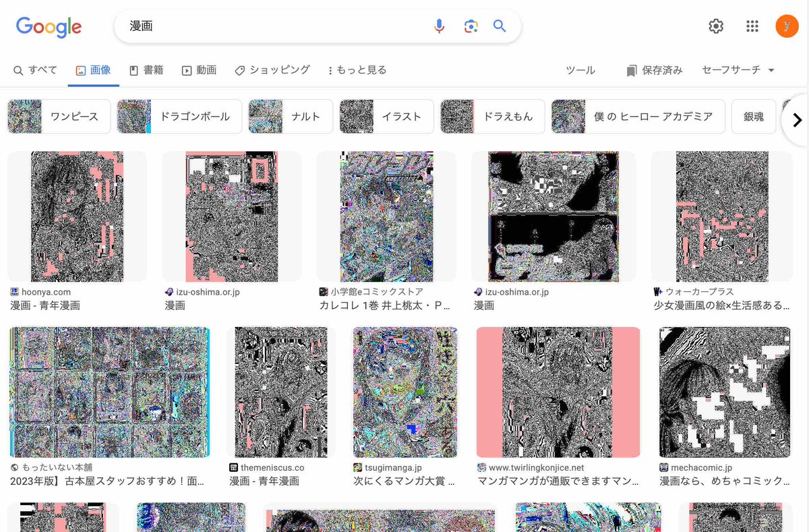Show more chips with right arrow
Viewport: 809px width, 532px height.
[797, 120]
